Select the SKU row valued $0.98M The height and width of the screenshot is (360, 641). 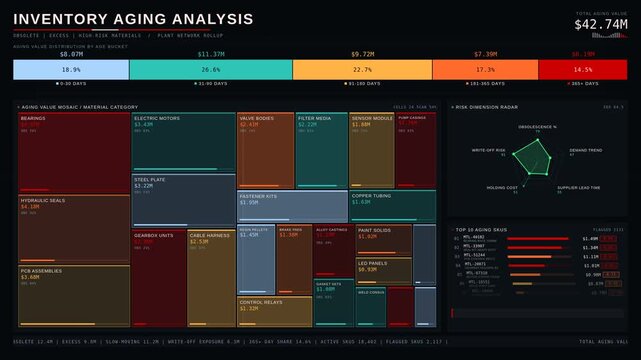538,275
